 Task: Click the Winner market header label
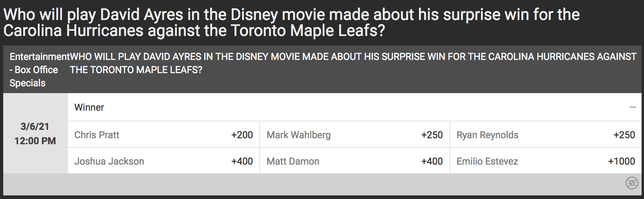(89, 107)
